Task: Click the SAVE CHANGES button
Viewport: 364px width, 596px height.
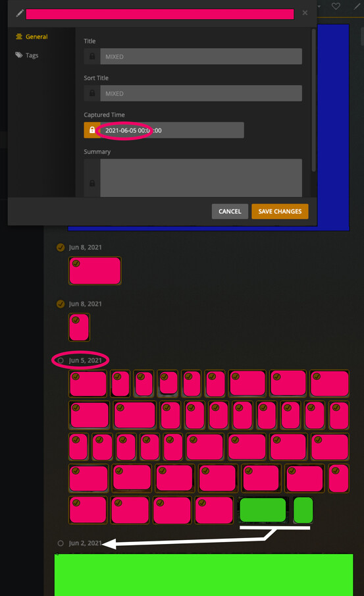Action: (x=280, y=211)
